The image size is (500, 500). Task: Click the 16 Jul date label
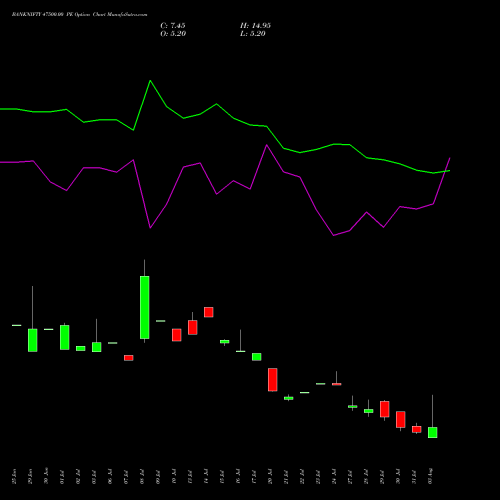(x=239, y=476)
